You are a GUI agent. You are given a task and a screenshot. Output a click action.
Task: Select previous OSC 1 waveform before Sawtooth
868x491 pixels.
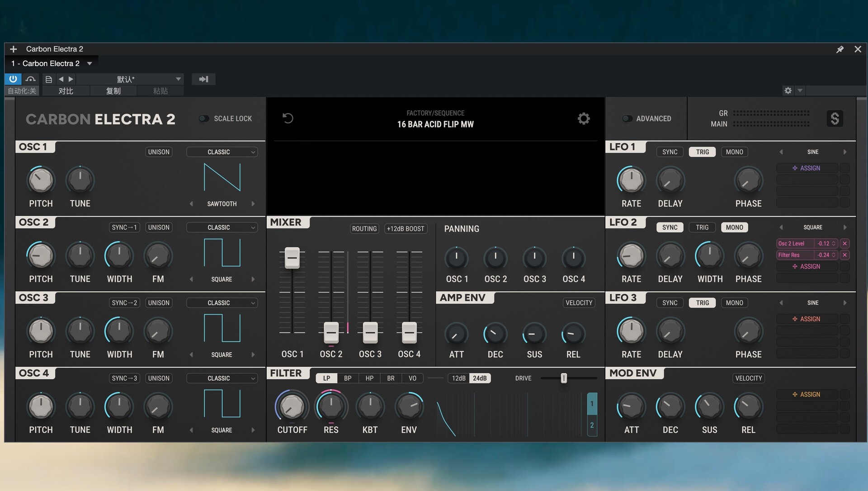tap(191, 204)
